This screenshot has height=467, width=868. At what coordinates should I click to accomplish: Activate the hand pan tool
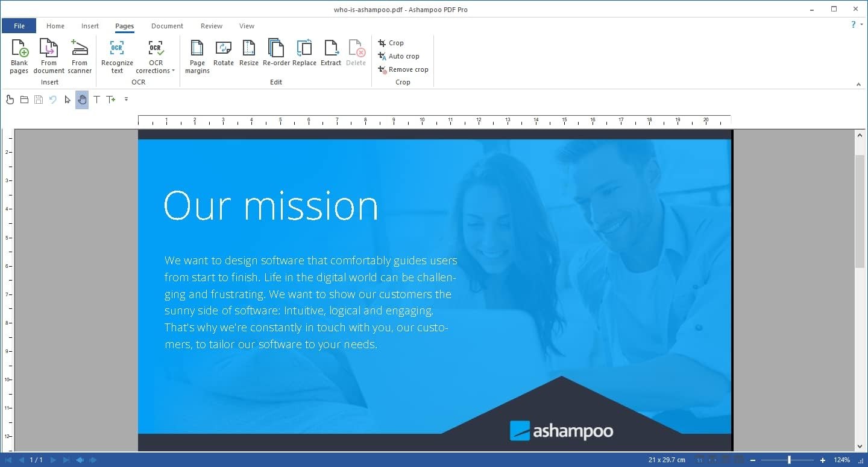tap(82, 100)
